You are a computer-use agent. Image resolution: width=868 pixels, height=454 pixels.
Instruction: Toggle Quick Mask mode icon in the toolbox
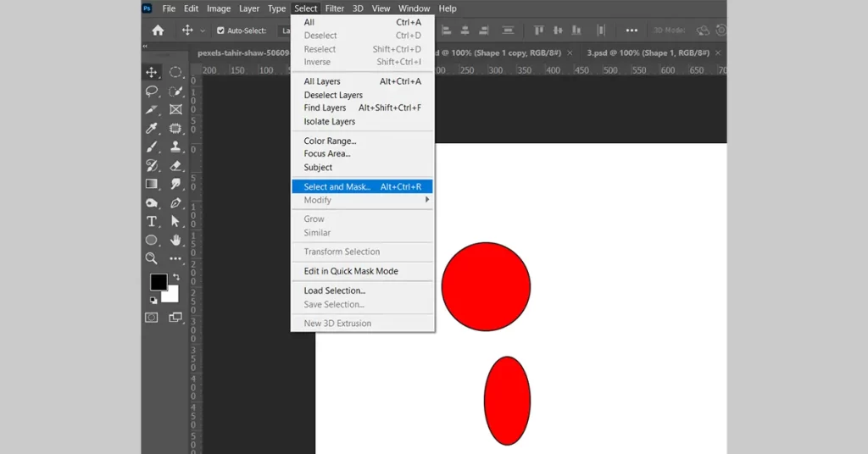tap(151, 318)
